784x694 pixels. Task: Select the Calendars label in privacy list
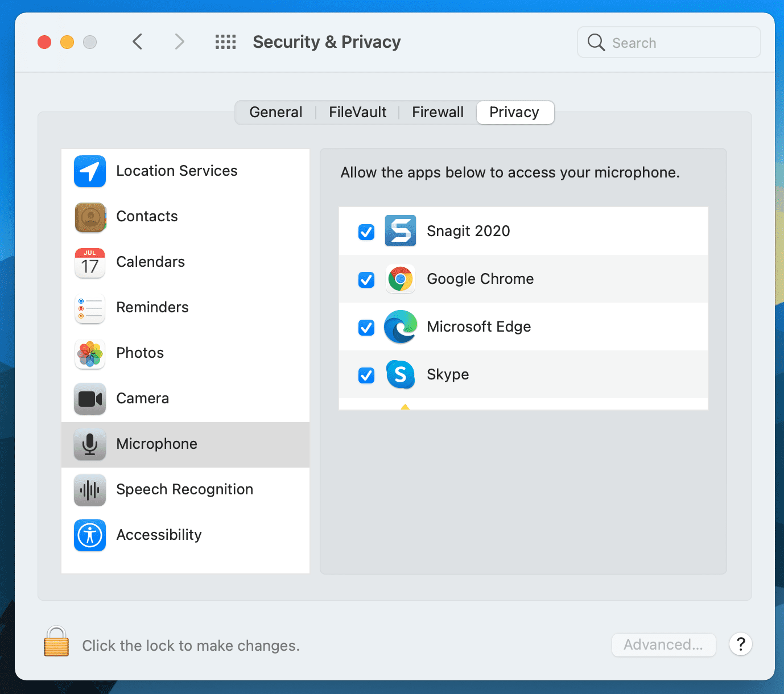[151, 262]
